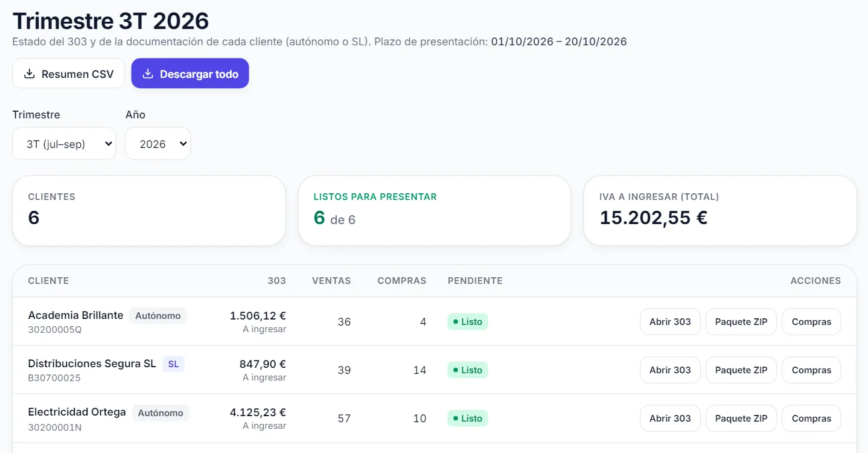This screenshot has height=453, width=868.
Task: Click the Listos para presentar card
Action: 435,211
